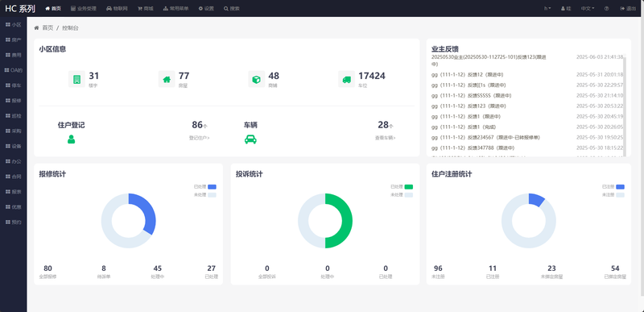The width and height of the screenshot is (644, 312).
Task: Open 合同 in the left sidebar
Action: [x=13, y=177]
